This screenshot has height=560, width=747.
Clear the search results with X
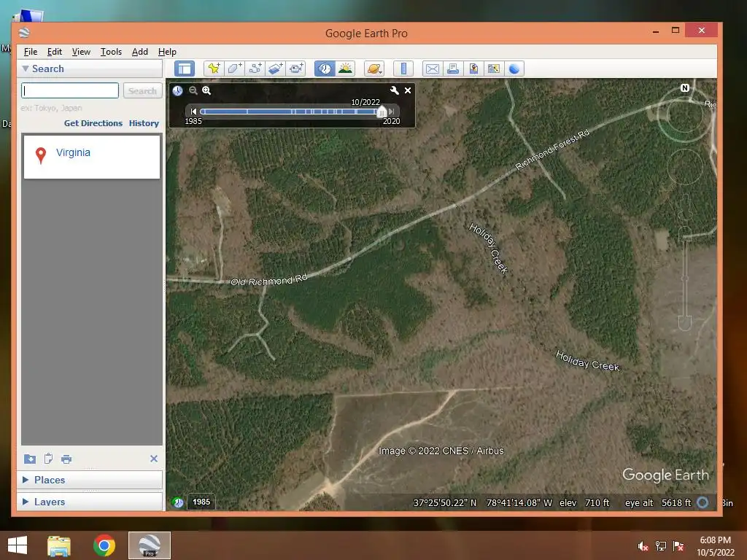[x=154, y=459]
